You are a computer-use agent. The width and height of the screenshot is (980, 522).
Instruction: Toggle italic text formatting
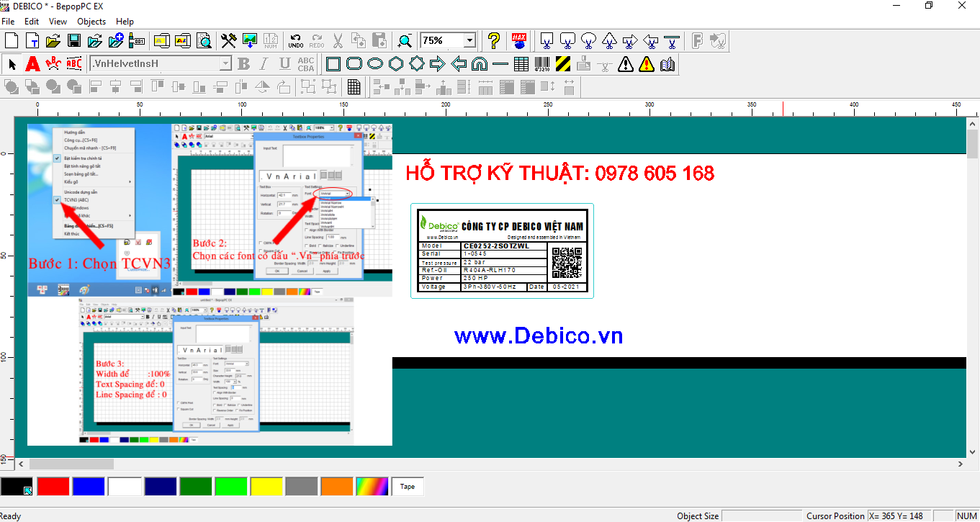tap(264, 64)
